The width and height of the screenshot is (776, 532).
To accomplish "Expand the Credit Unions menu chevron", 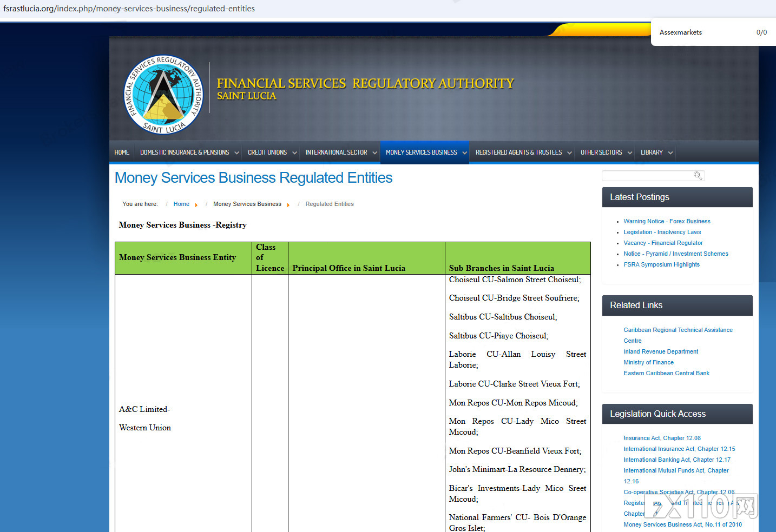I will 294,153.
